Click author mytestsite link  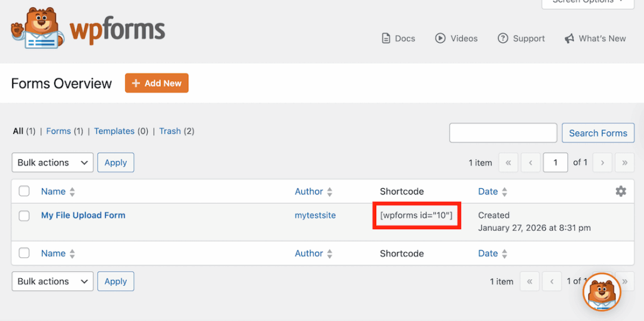(x=315, y=215)
